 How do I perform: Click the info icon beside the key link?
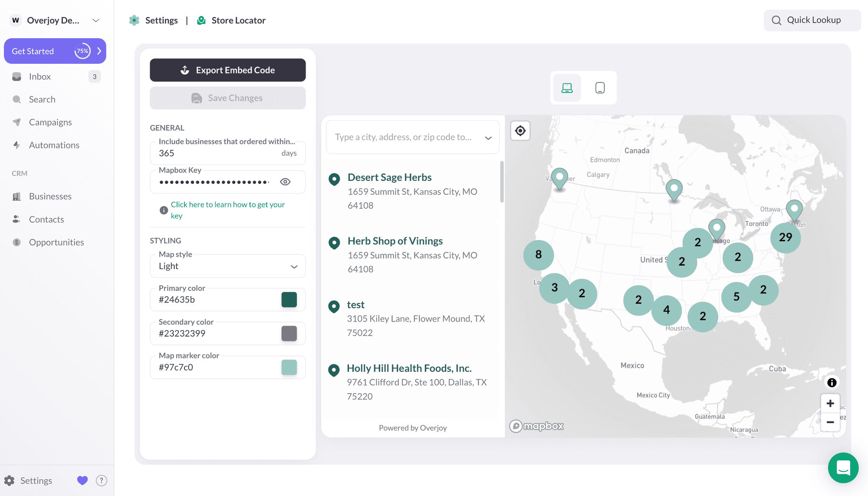pos(164,210)
